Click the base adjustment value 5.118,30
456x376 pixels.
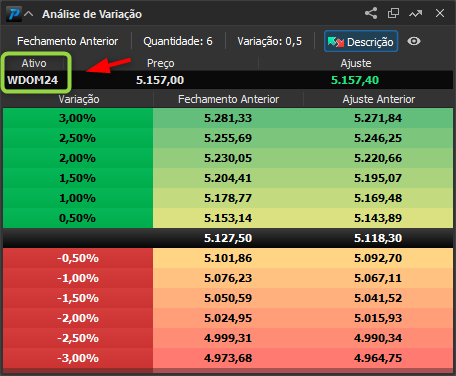pyautogui.click(x=378, y=238)
